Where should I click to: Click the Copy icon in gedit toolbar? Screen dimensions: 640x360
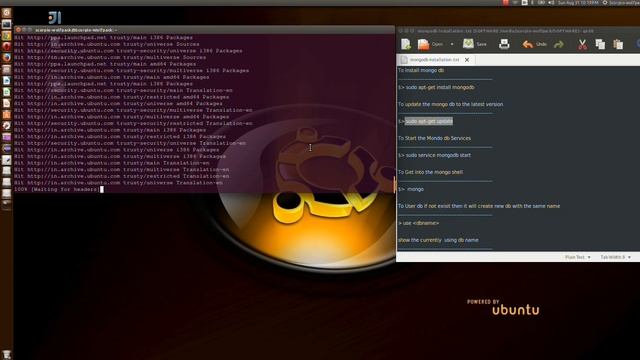[x=600, y=44]
